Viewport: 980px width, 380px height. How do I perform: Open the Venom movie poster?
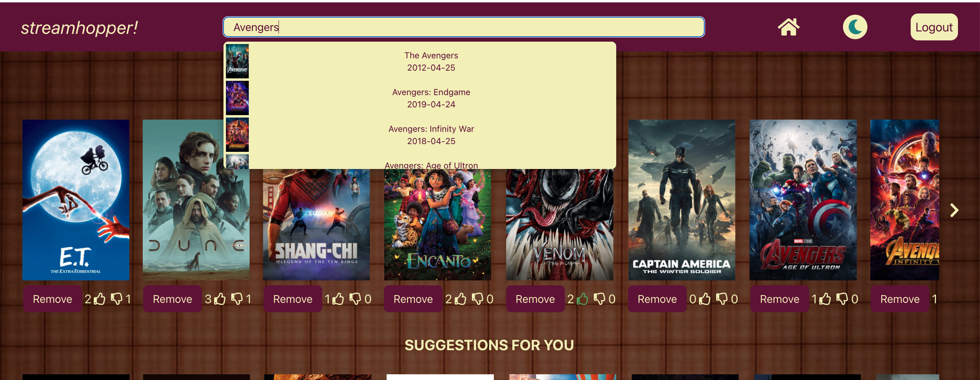click(x=560, y=224)
